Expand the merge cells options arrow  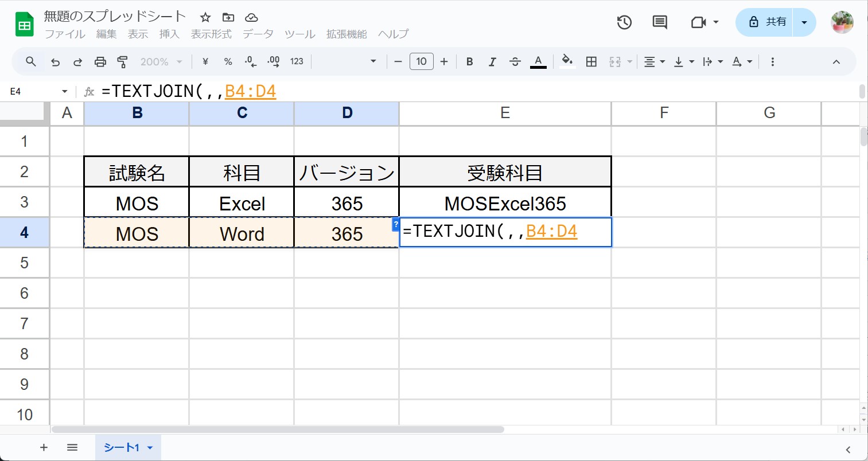[x=630, y=62]
